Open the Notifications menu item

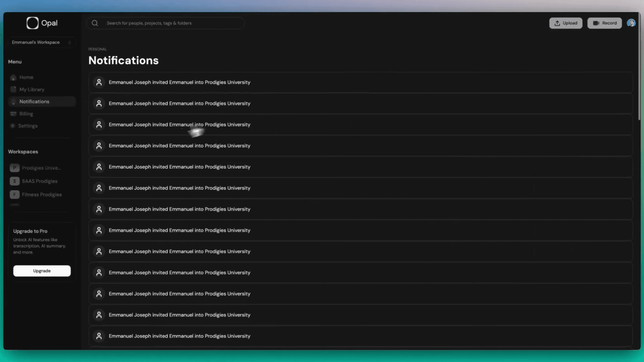pos(34,102)
